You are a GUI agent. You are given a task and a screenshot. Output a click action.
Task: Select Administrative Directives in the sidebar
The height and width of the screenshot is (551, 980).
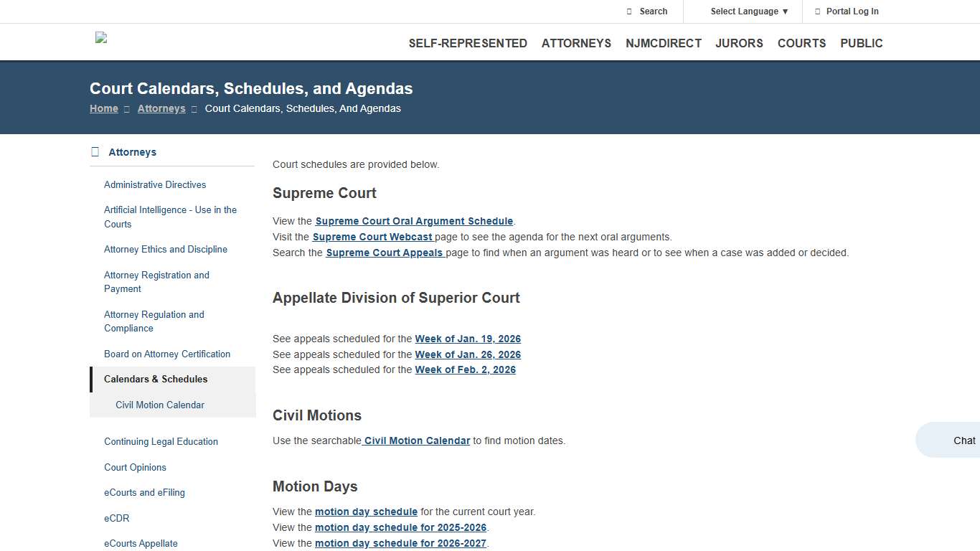coord(155,184)
